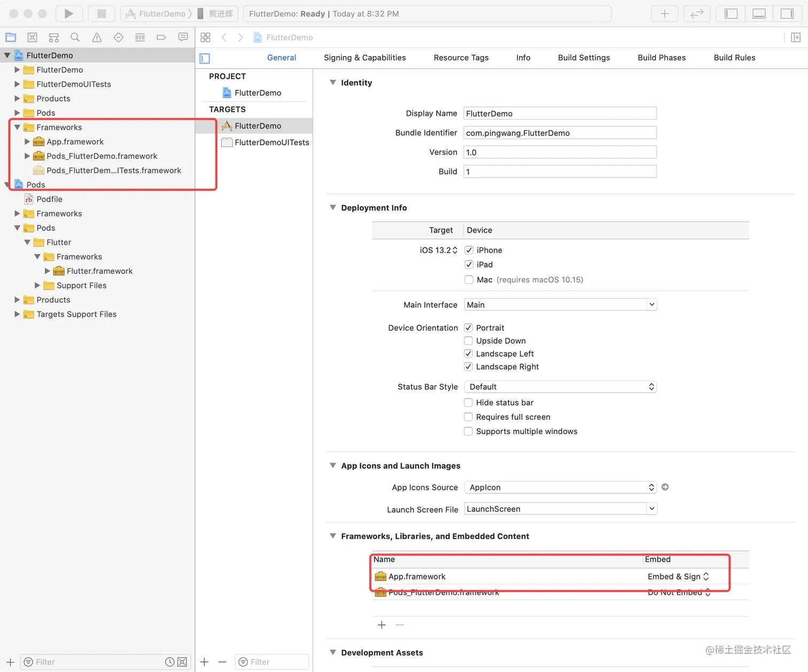Show the Project navigator folder icon
Viewport: 808px width, 672px height.
click(11, 37)
